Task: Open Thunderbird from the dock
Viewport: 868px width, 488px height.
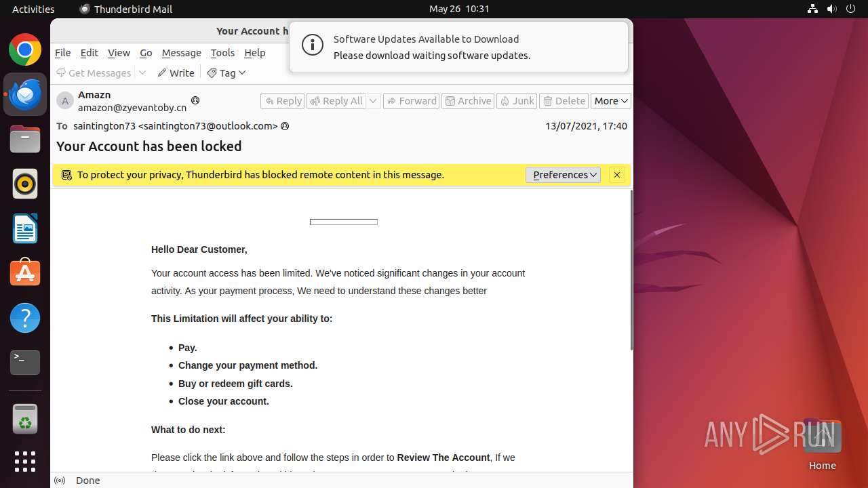Action: 25,95
